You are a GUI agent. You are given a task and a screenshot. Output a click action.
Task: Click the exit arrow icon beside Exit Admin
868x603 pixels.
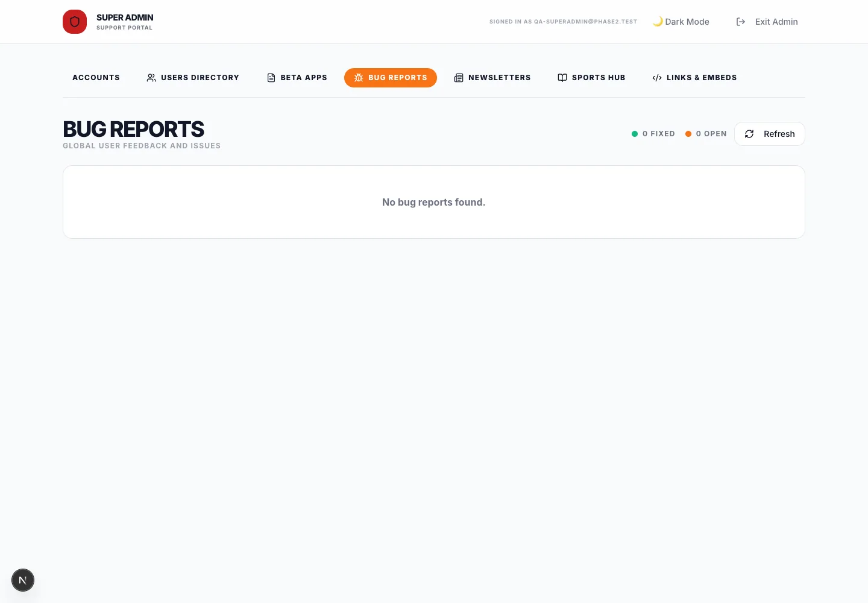[x=741, y=22]
